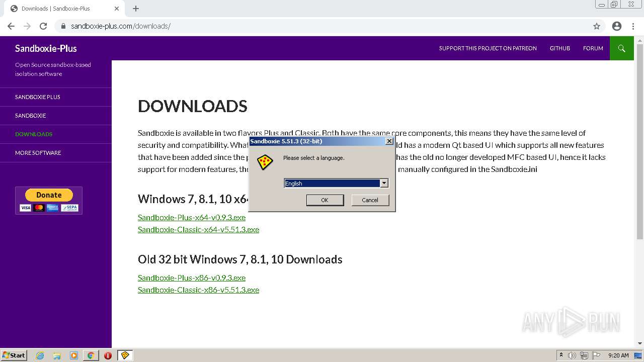Download Sandboxie-Classic-x64-v5.51.3.exe

point(198,230)
